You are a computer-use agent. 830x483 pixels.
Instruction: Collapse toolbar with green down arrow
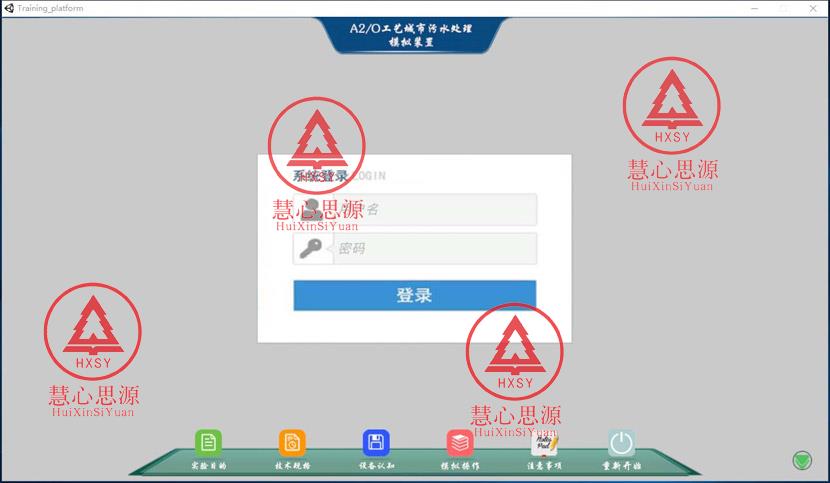click(801, 461)
